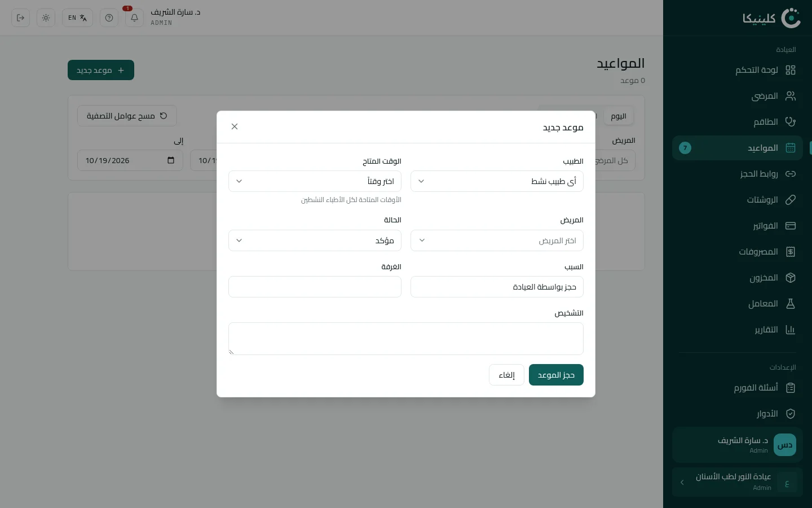Switch language with the EN button

77,18
